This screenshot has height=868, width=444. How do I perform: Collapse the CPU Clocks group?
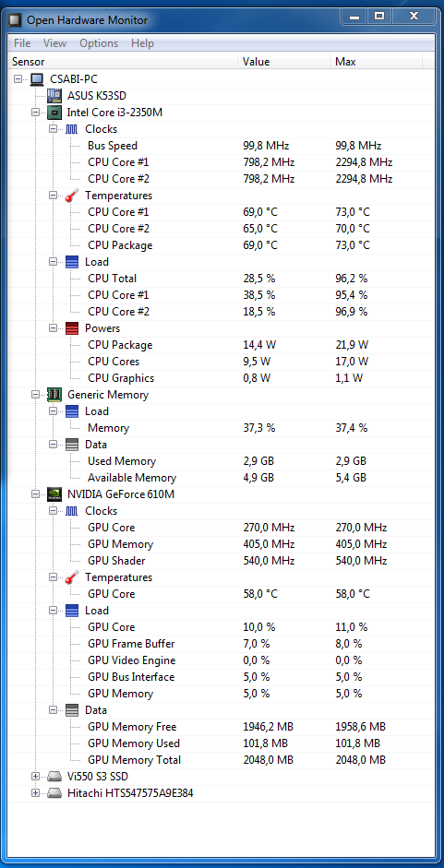coord(54,129)
